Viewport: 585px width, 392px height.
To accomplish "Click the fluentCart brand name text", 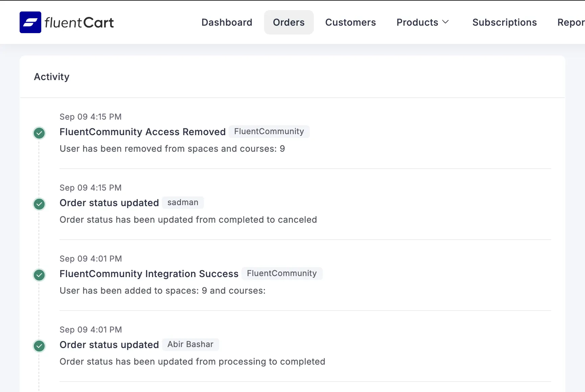I will (79, 23).
